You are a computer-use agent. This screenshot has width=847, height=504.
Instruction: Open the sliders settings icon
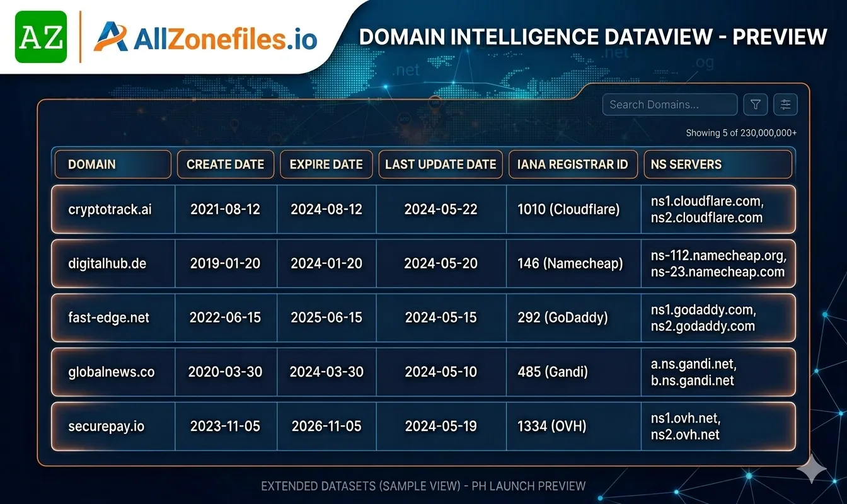click(x=785, y=105)
